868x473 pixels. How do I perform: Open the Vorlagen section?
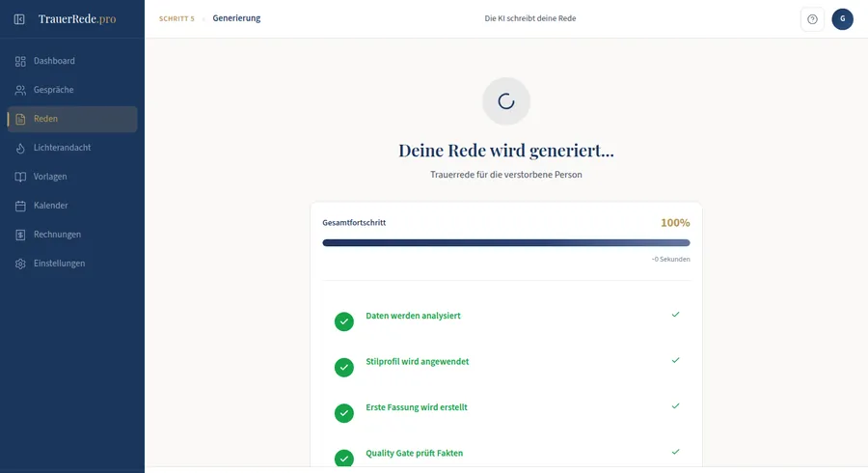tap(72, 177)
